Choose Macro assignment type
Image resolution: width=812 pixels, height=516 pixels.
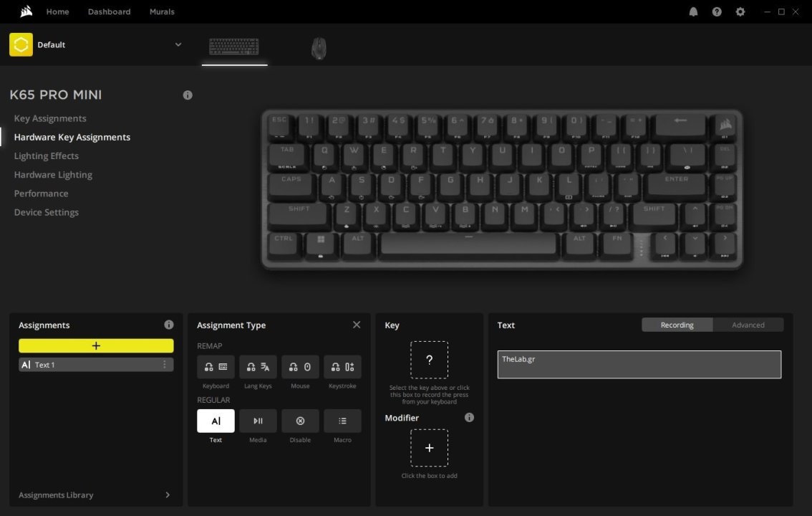pos(342,421)
